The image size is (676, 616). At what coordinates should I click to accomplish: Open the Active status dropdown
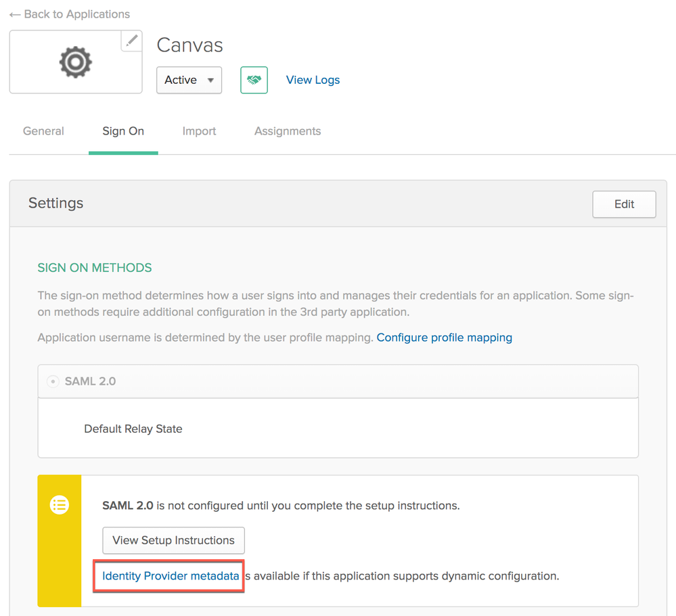pos(189,80)
